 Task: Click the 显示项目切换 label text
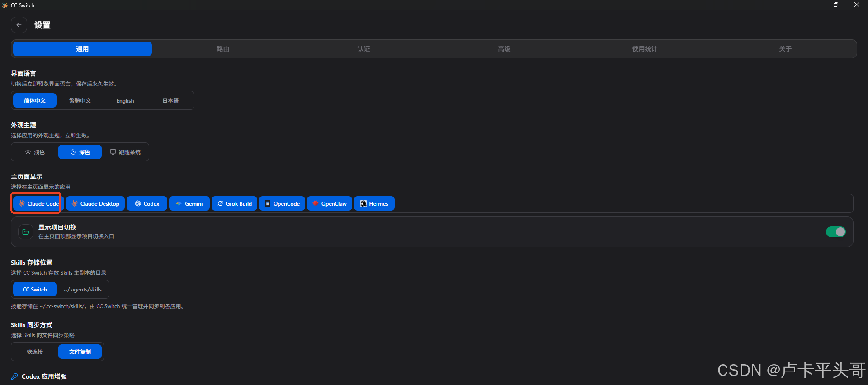pos(57,227)
